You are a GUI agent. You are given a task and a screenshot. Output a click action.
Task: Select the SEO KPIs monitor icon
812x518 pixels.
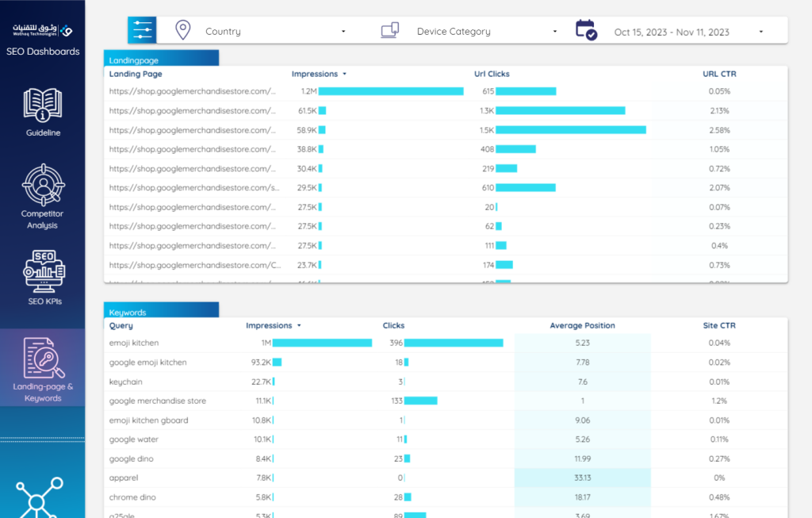point(43,271)
